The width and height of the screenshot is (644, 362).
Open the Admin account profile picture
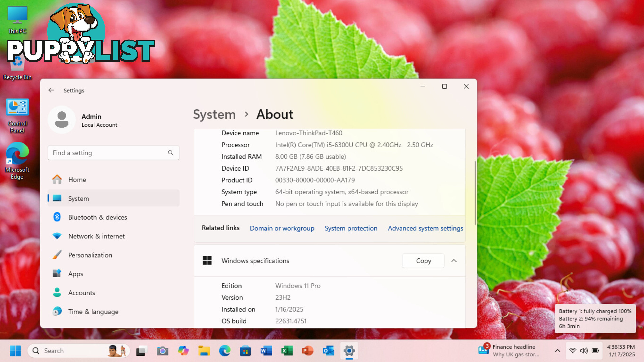62,120
